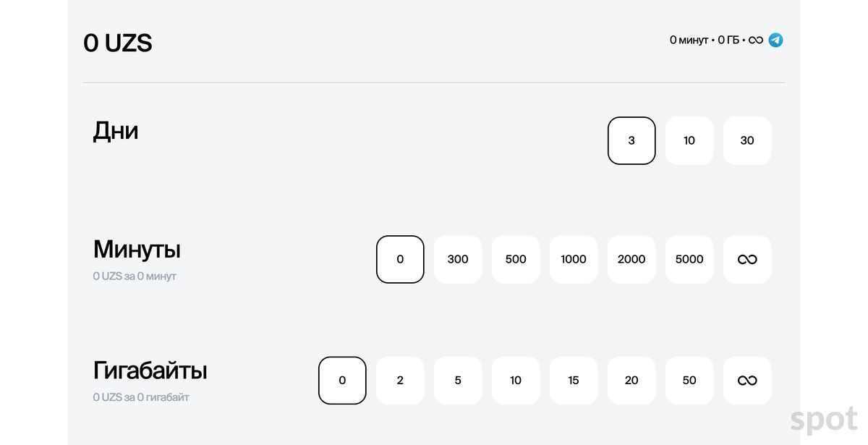The width and height of the screenshot is (868, 445).
Task: Pick the 5 GB data option
Action: (458, 381)
